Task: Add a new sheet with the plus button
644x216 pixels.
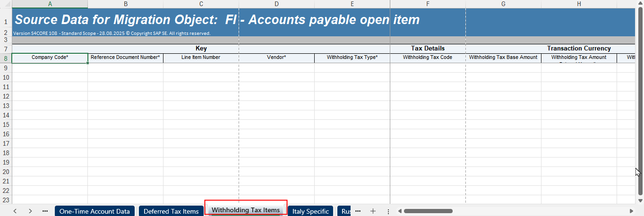Action: pyautogui.click(x=373, y=211)
